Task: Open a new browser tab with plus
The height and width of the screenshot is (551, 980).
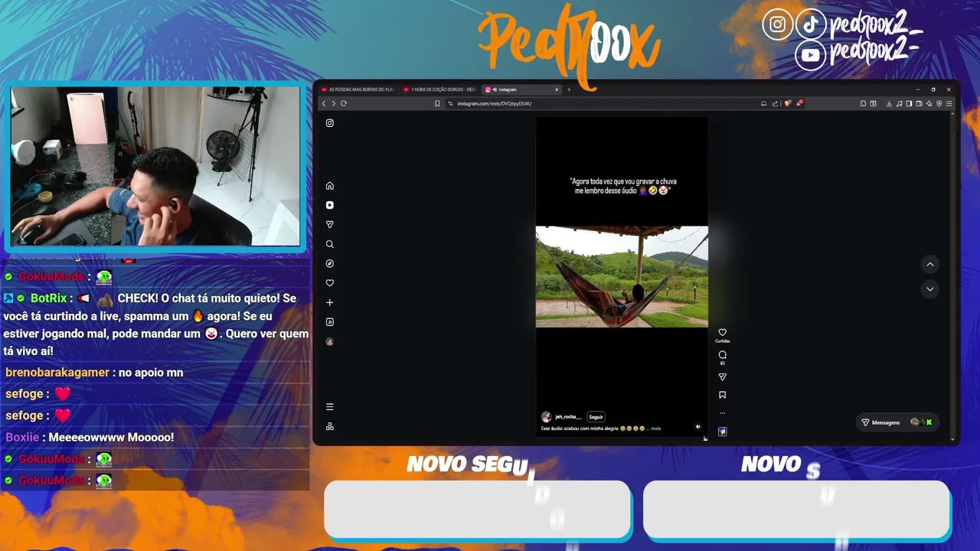Action: pyautogui.click(x=569, y=90)
